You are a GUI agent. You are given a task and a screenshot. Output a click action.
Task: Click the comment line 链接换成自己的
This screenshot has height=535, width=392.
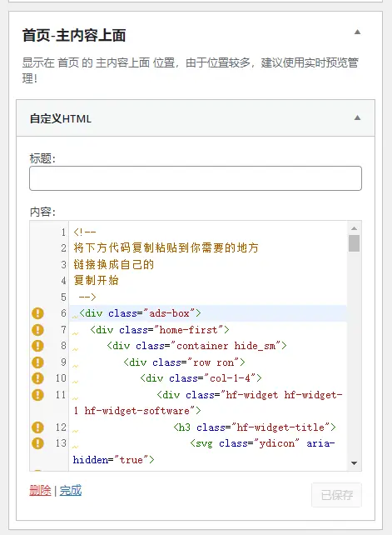[113, 264]
